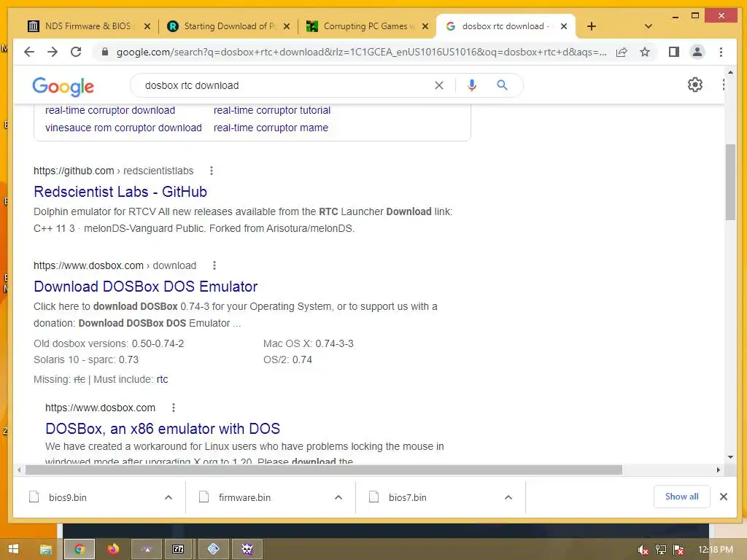Open bios9.bin download options

tap(169, 497)
